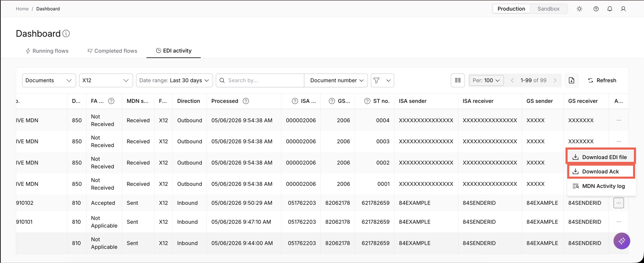Open the user profile icon

tap(623, 9)
